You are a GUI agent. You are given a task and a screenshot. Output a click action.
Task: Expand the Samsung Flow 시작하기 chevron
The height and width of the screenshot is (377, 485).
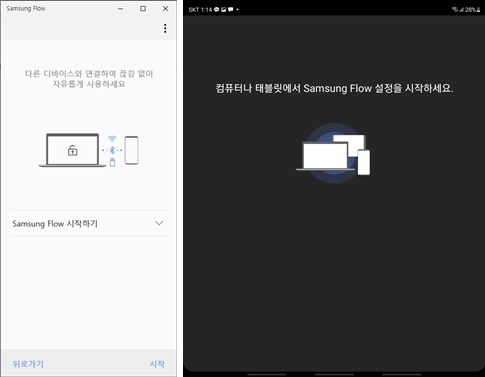[159, 223]
